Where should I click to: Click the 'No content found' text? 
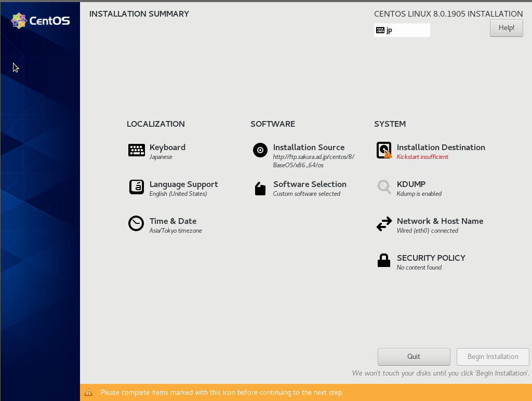(x=419, y=268)
